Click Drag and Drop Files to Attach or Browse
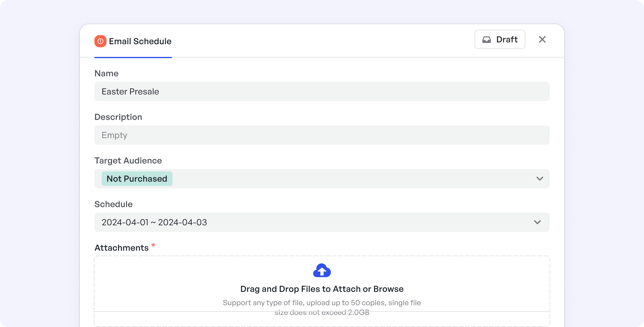The height and width of the screenshot is (327, 644). click(x=322, y=289)
